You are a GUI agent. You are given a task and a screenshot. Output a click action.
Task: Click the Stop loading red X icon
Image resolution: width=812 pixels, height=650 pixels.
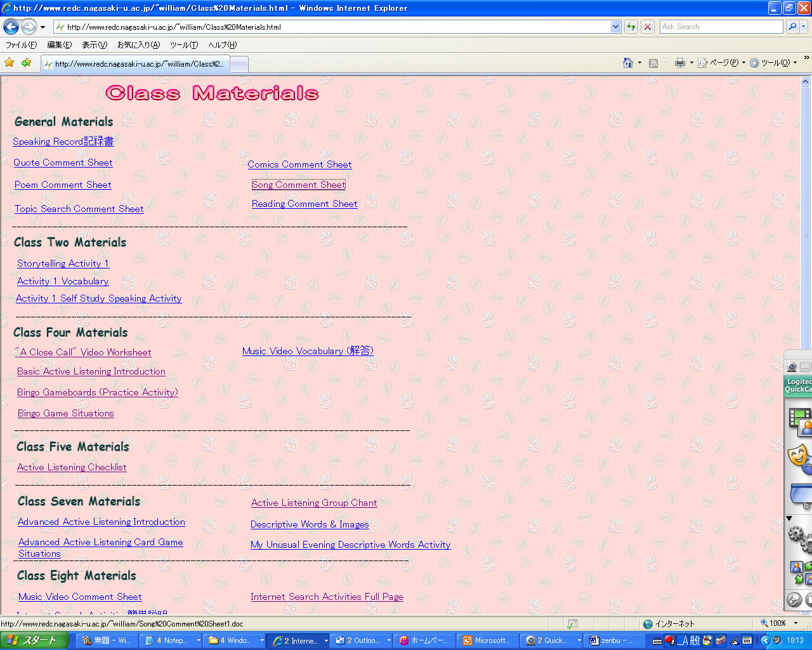point(648,27)
